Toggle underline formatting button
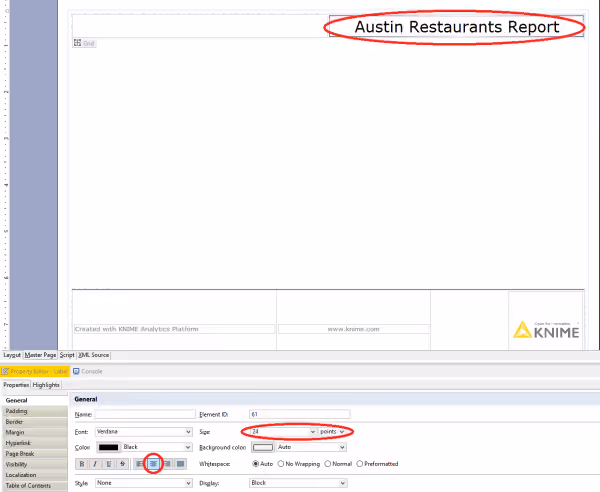The width and height of the screenshot is (600, 492). 109,464
